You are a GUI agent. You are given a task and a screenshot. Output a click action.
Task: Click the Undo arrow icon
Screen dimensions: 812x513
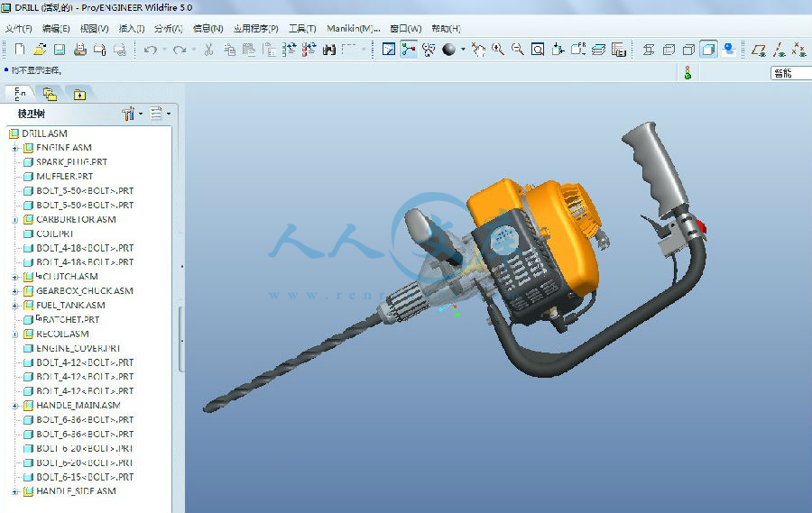(150, 50)
